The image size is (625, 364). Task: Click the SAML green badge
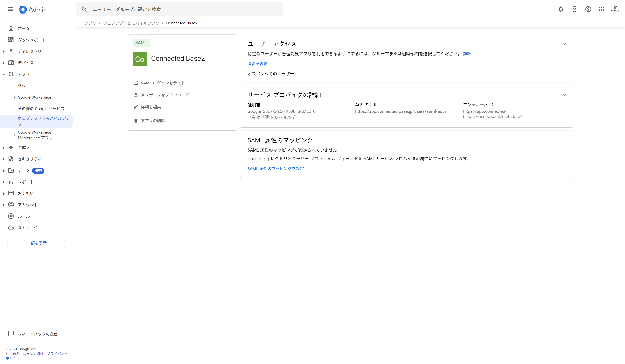(x=141, y=43)
